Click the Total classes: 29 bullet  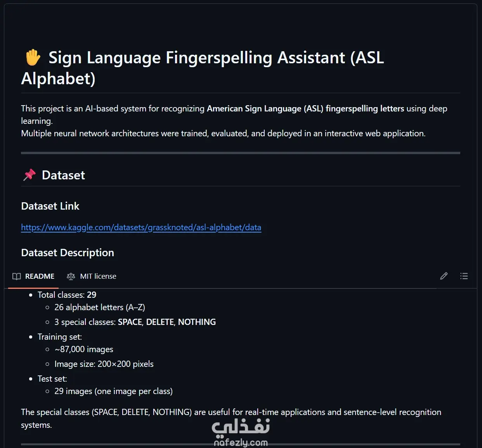67,295
